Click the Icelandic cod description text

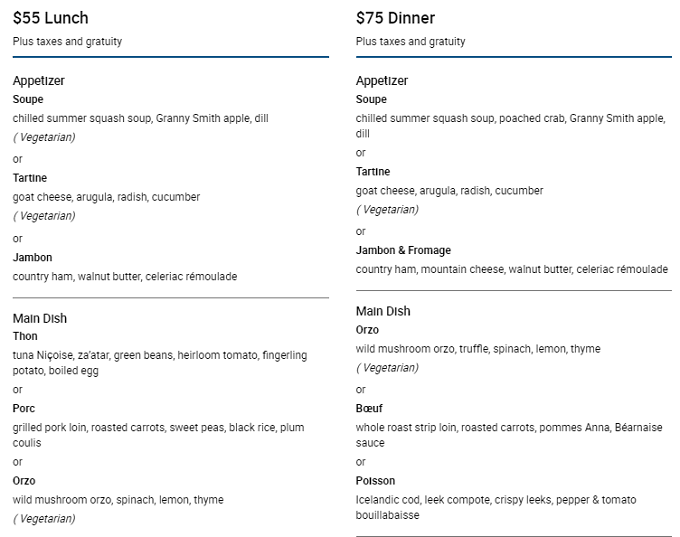coord(496,508)
